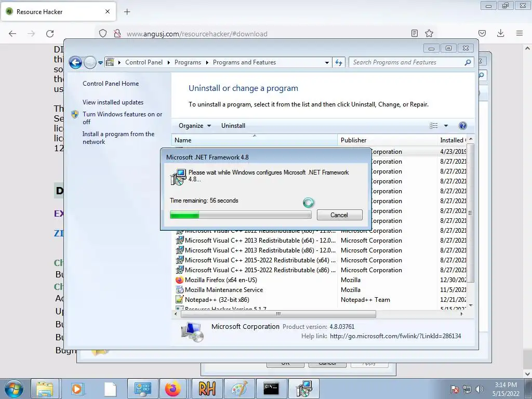The image size is (532, 399).
Task: Open help icon in Programs toolbar
Action: [x=462, y=126]
